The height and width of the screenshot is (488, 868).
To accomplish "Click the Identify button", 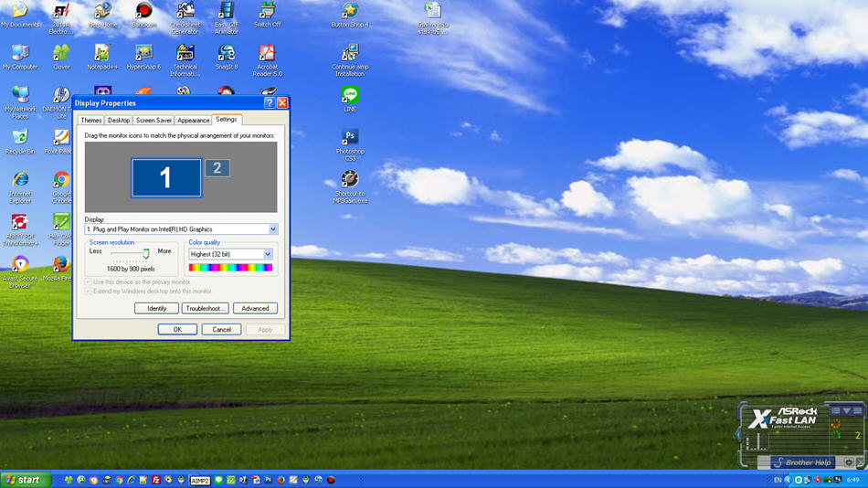I will pos(156,309).
